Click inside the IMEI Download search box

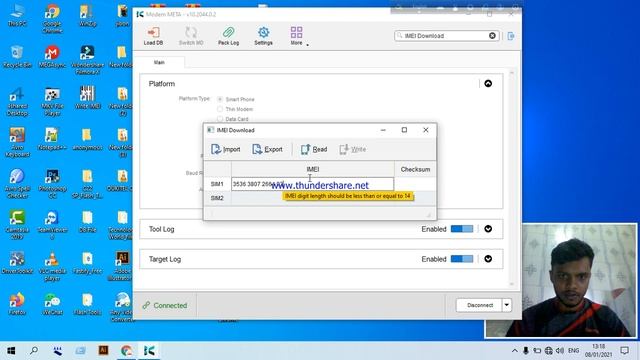pos(445,36)
